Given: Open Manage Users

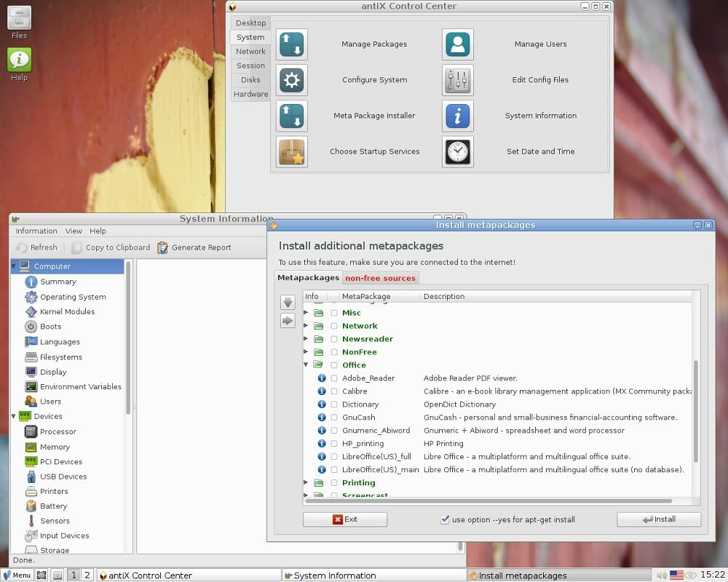Looking at the screenshot, I should [457, 44].
